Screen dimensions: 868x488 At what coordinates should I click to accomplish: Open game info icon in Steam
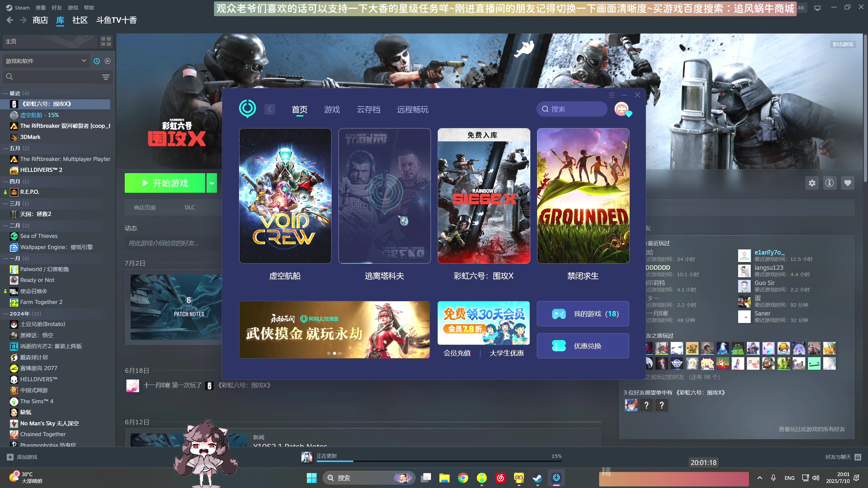coord(830,183)
